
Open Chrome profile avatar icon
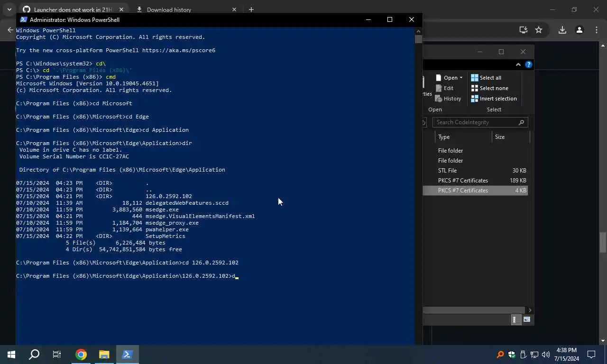579,30
